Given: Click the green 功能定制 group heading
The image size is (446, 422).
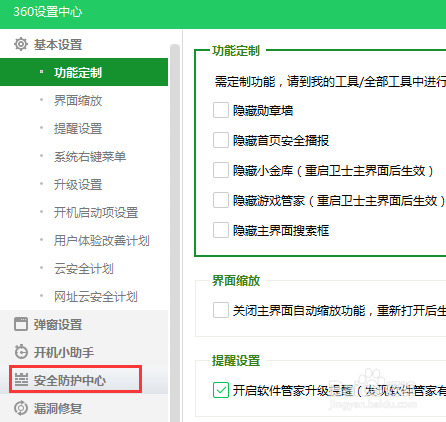Looking at the screenshot, I should pos(236,51).
